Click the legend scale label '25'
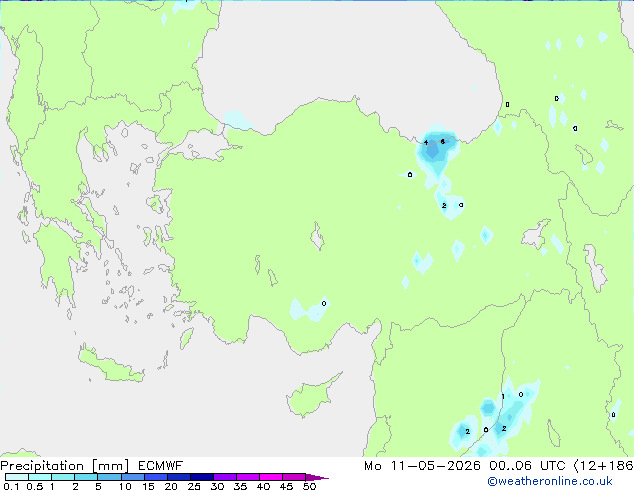The image size is (634, 490). point(194,486)
